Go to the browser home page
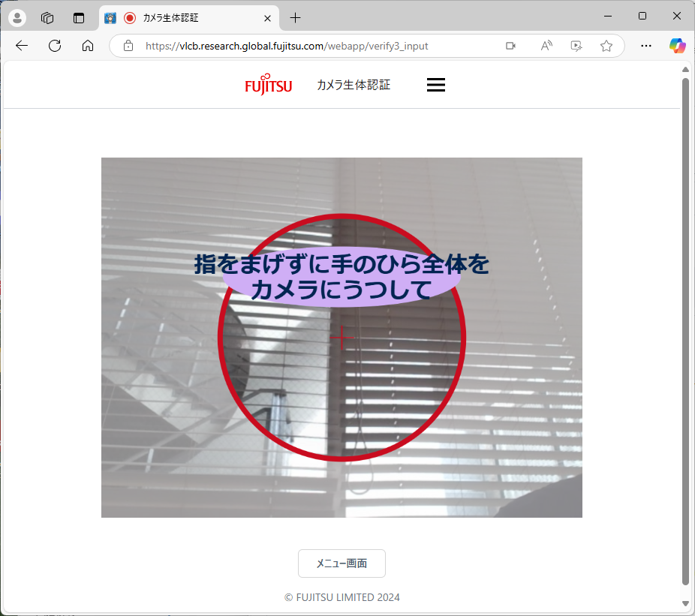The height and width of the screenshot is (616, 695). 88,46
